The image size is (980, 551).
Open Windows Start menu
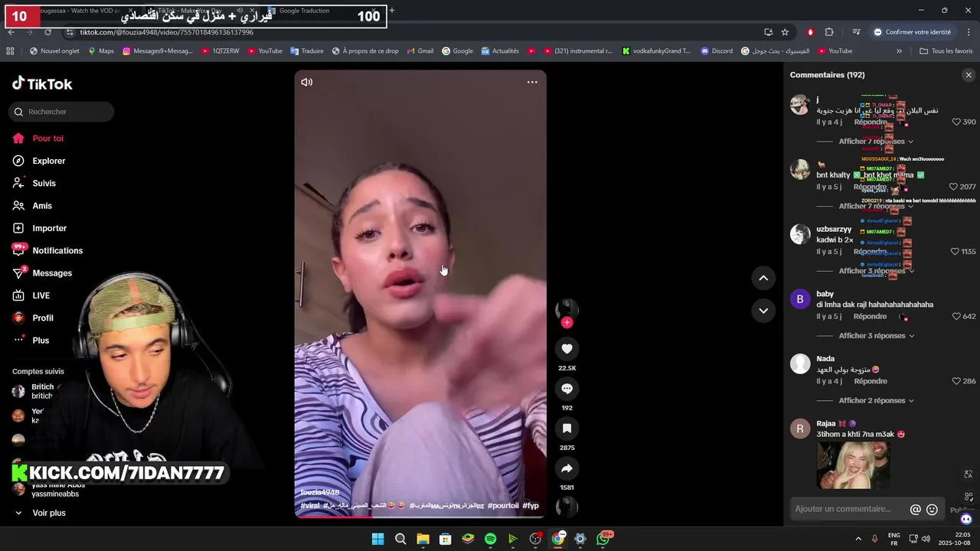tap(377, 539)
